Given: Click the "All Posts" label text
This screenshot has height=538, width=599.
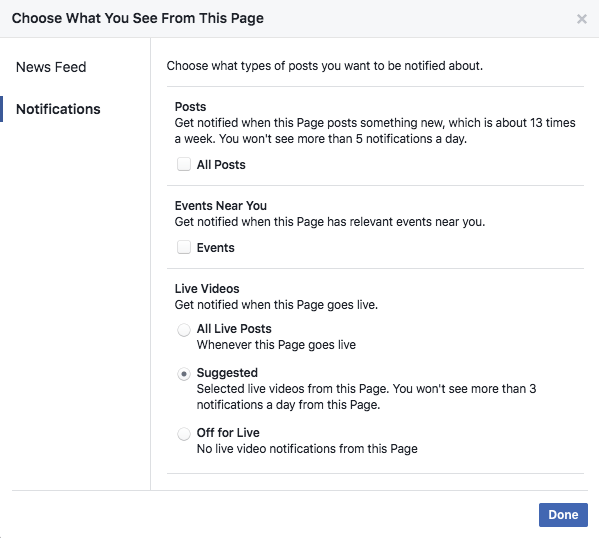Looking at the screenshot, I should tap(221, 165).
